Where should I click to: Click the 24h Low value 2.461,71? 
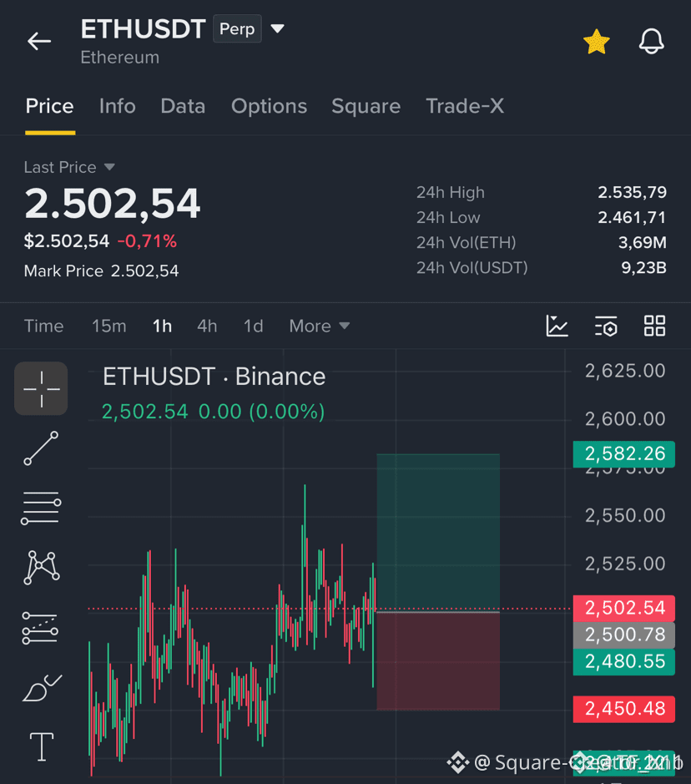click(x=632, y=218)
